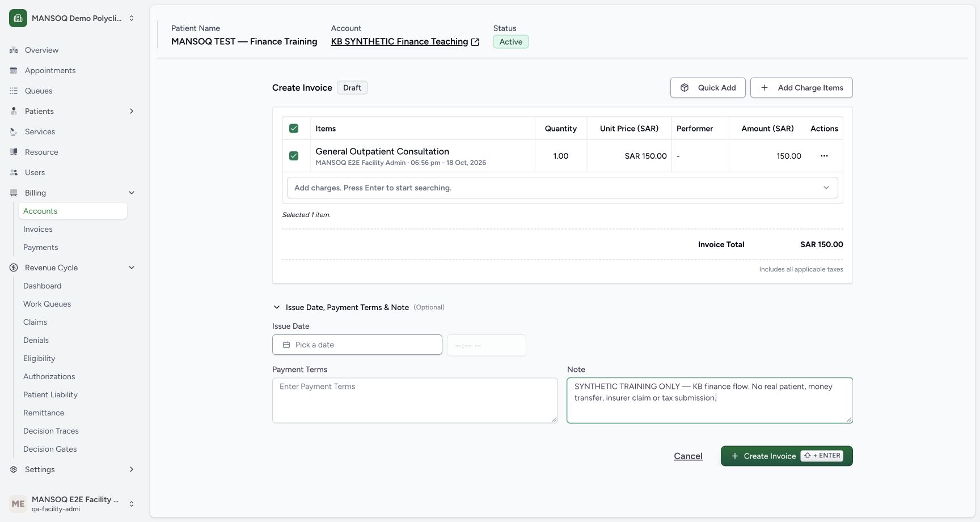The width and height of the screenshot is (980, 522).
Task: Uncheck the General Outpatient Consultation checkbox
Action: (294, 156)
